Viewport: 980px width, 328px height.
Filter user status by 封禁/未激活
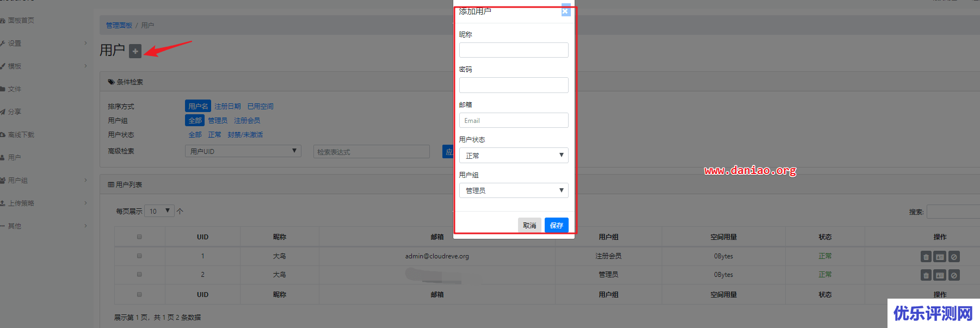tap(245, 134)
